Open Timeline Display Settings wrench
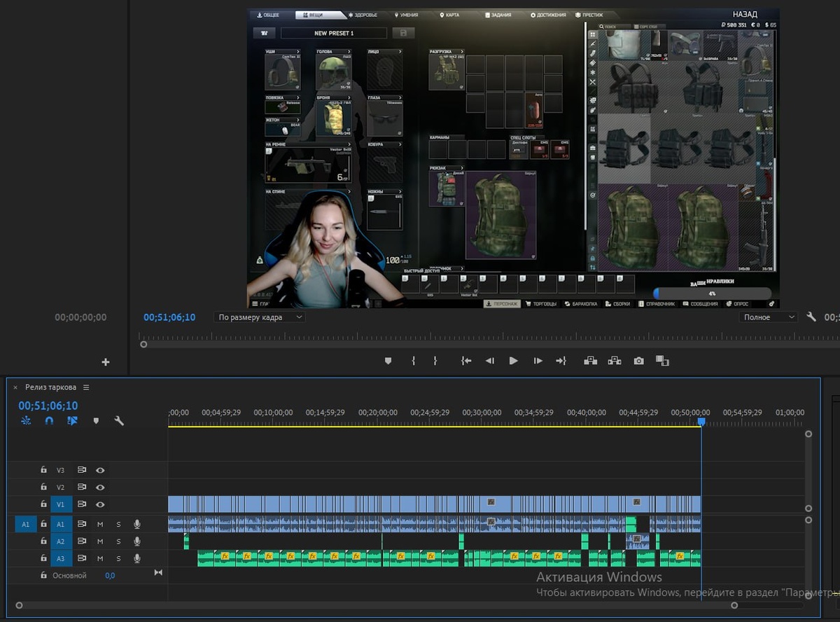This screenshot has height=622, width=840. coord(119,421)
